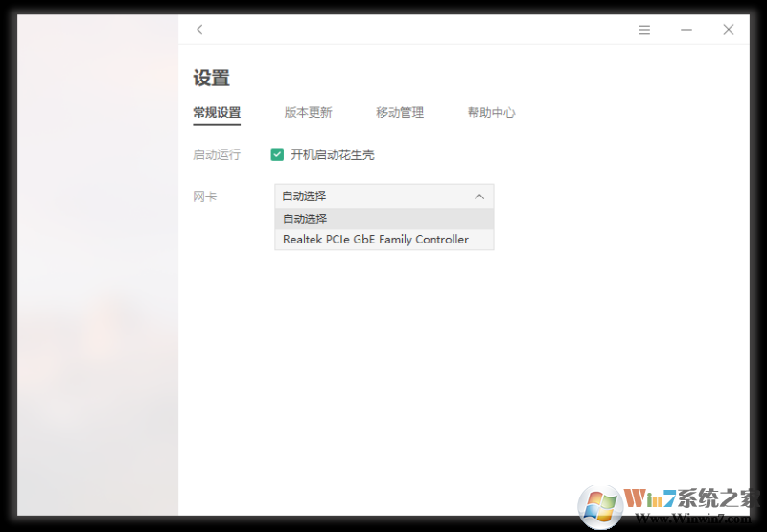Go to the 帮助中心 tab

coord(491,112)
